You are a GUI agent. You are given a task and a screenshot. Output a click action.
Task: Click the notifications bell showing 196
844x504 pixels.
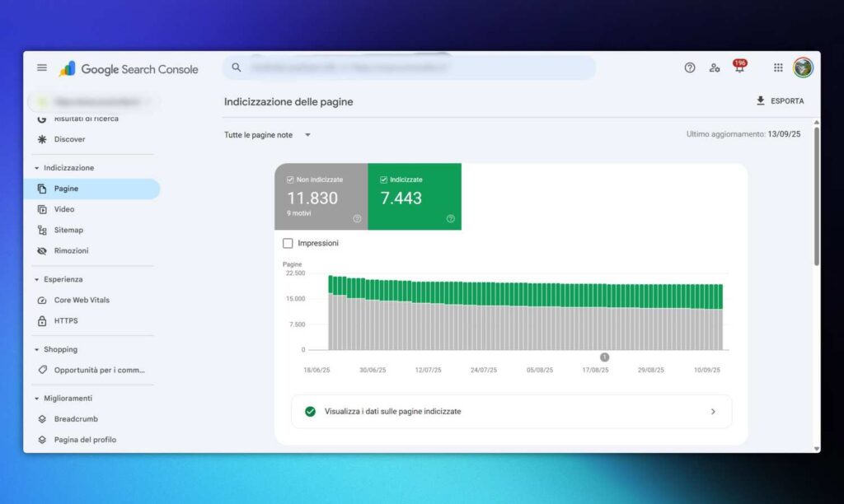[x=739, y=68]
